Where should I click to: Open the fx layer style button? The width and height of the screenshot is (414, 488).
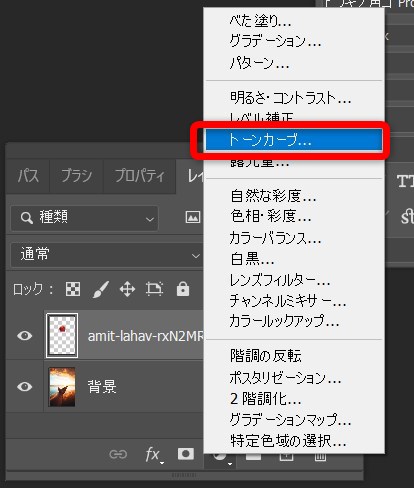point(153,454)
